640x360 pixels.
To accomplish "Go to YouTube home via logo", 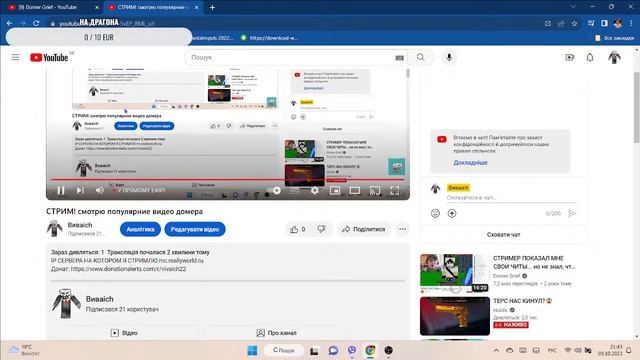I will click(x=49, y=58).
